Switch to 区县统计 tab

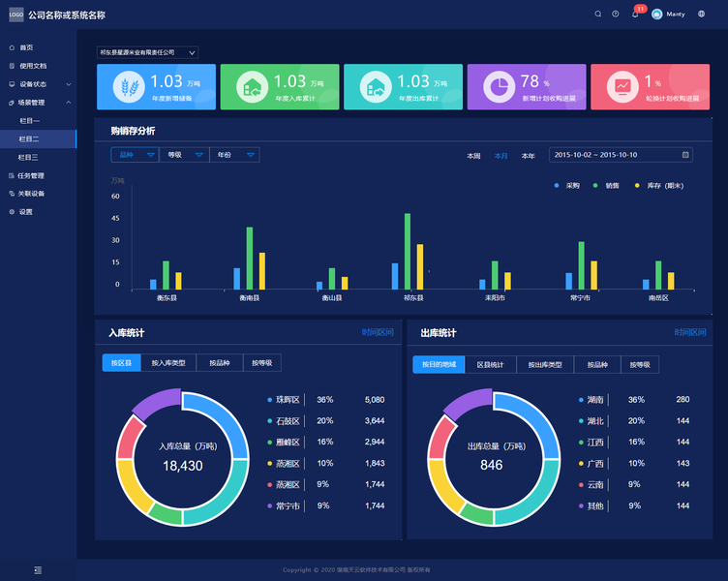490,364
